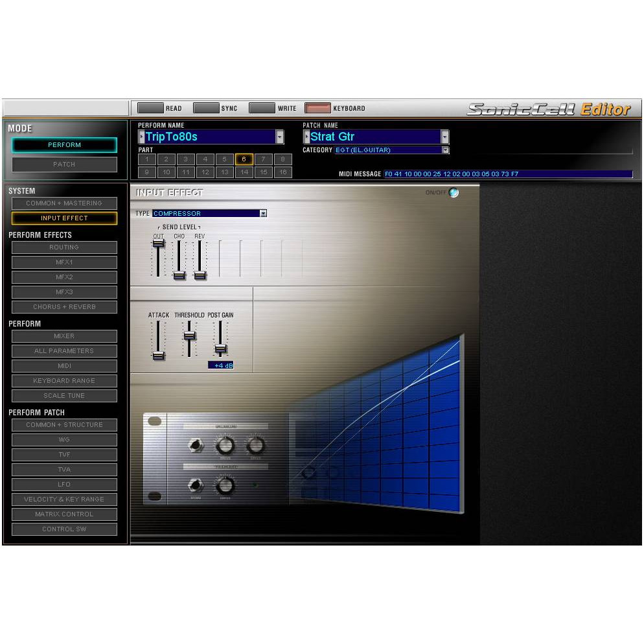Open the Perform Name dropdown arrow

coord(280,137)
